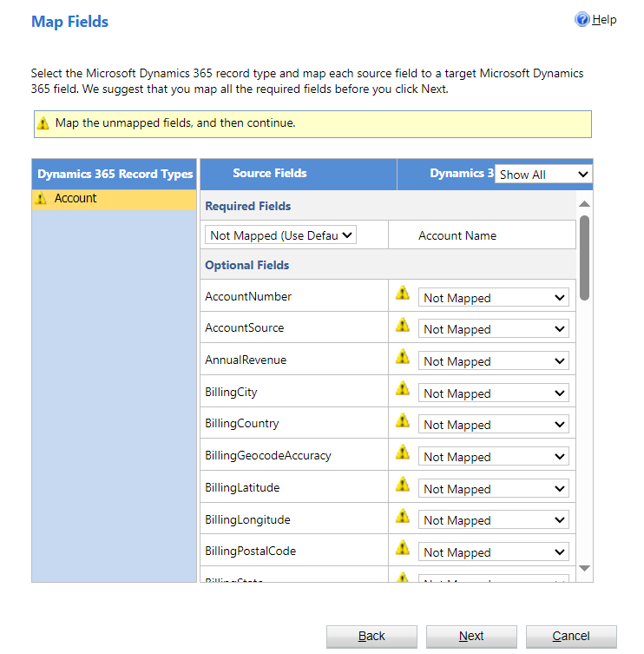Click warning icon in BillingCity row
Image resolution: width=644 pixels, height=654 pixels.
click(x=402, y=388)
